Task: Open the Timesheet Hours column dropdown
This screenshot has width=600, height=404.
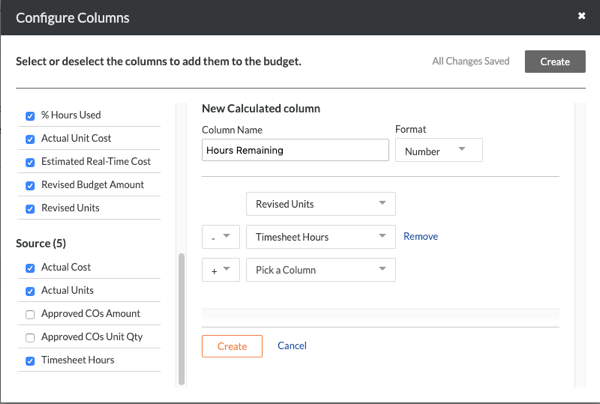Action: coord(321,237)
